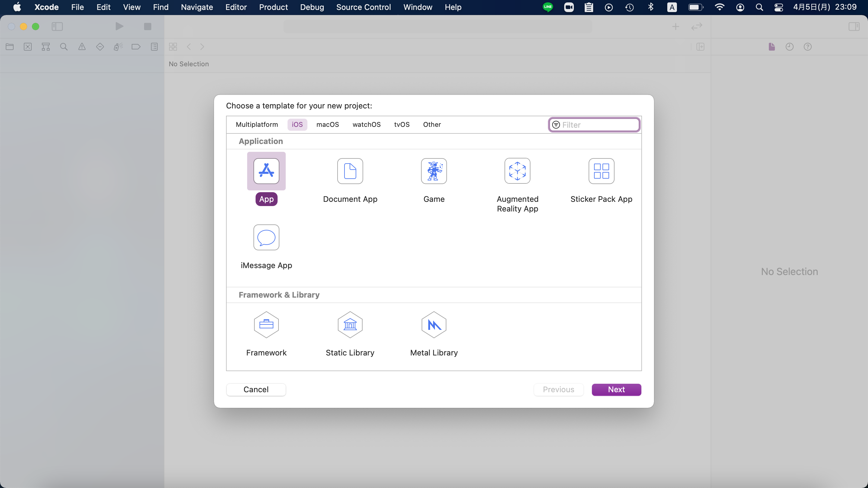The image size is (868, 488).
Task: Select the Augmented Reality App template
Action: click(517, 171)
